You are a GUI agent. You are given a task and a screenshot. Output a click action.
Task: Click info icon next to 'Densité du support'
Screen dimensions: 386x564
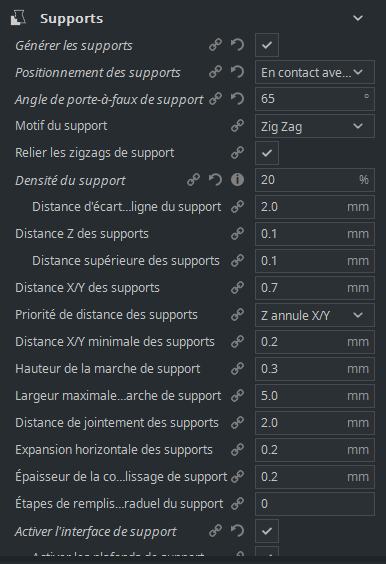pos(237,179)
